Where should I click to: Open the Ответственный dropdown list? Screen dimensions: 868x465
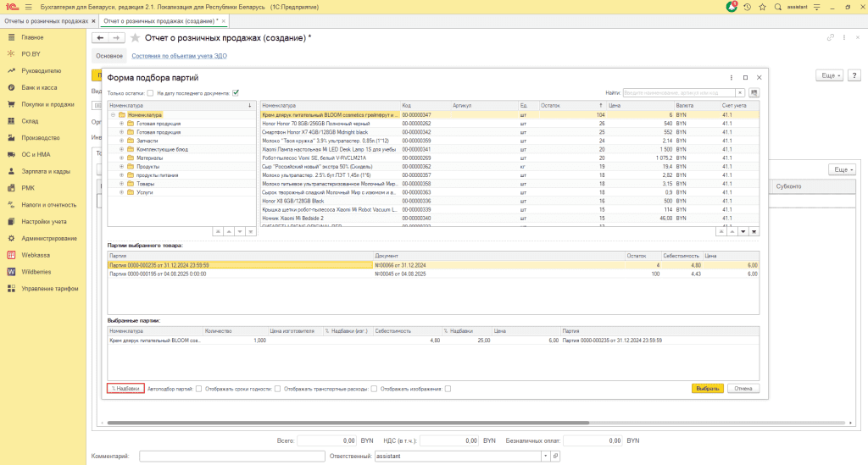click(544, 456)
